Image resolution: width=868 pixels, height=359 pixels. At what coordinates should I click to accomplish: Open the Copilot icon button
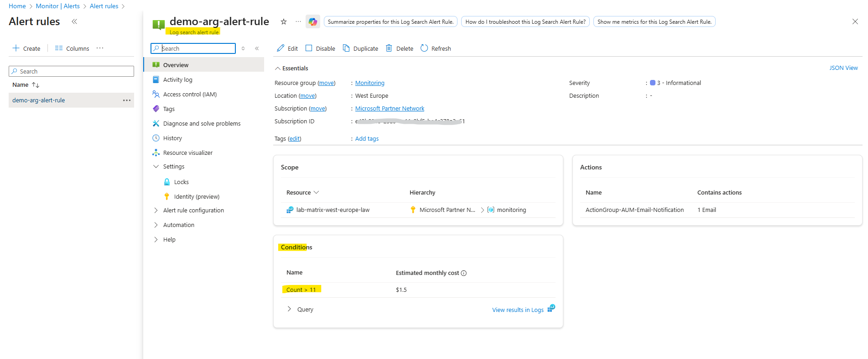[312, 21]
